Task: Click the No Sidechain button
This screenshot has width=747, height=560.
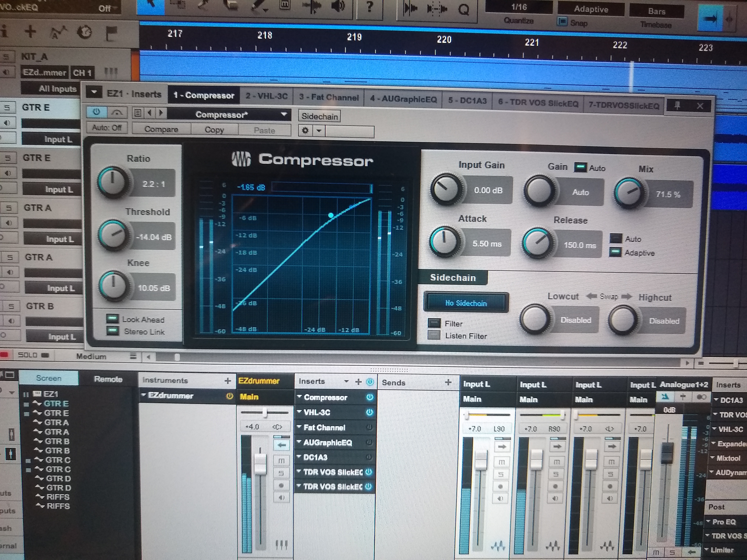Action: [x=466, y=303]
